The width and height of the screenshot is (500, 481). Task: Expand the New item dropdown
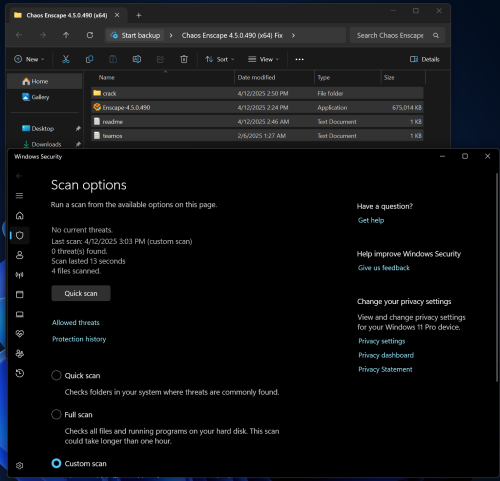(x=29, y=59)
